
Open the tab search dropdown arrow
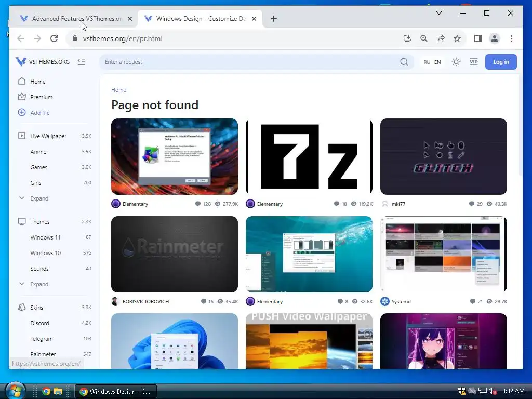click(438, 13)
